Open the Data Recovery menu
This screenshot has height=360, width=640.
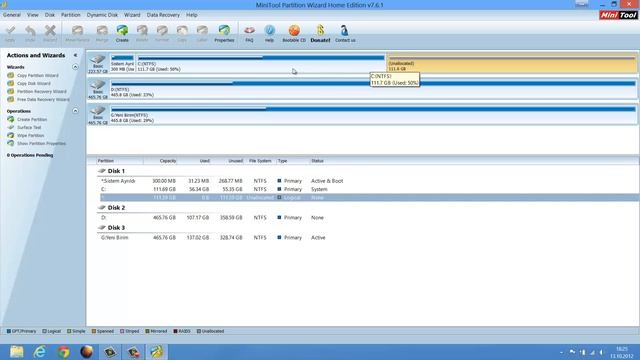(x=163, y=15)
